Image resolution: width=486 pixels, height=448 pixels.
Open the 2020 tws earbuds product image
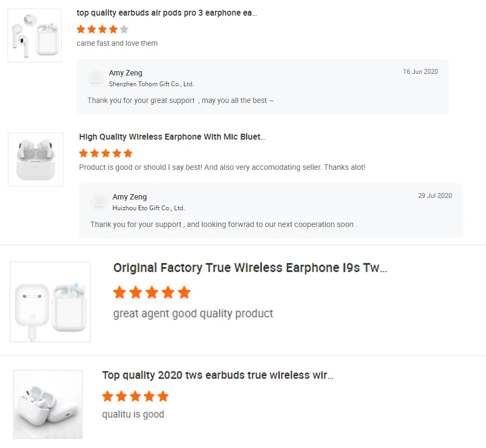48,404
